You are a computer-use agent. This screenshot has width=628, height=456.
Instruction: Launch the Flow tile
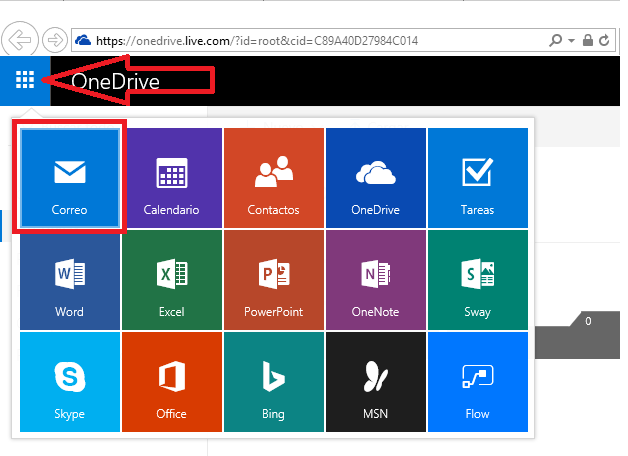(x=478, y=382)
